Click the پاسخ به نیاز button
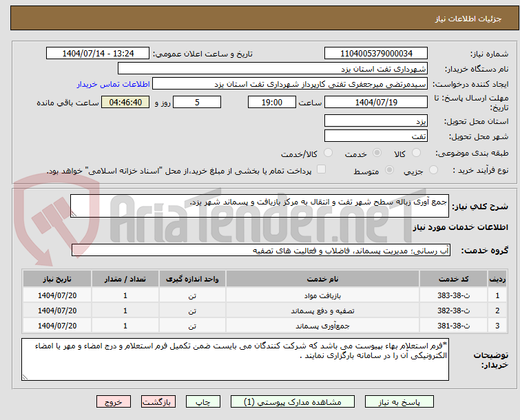Viewport: 520px width, 420px height. coord(399,402)
